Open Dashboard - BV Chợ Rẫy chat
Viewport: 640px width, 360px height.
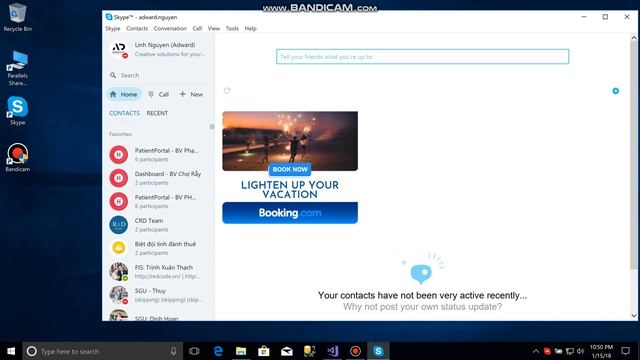pos(158,178)
